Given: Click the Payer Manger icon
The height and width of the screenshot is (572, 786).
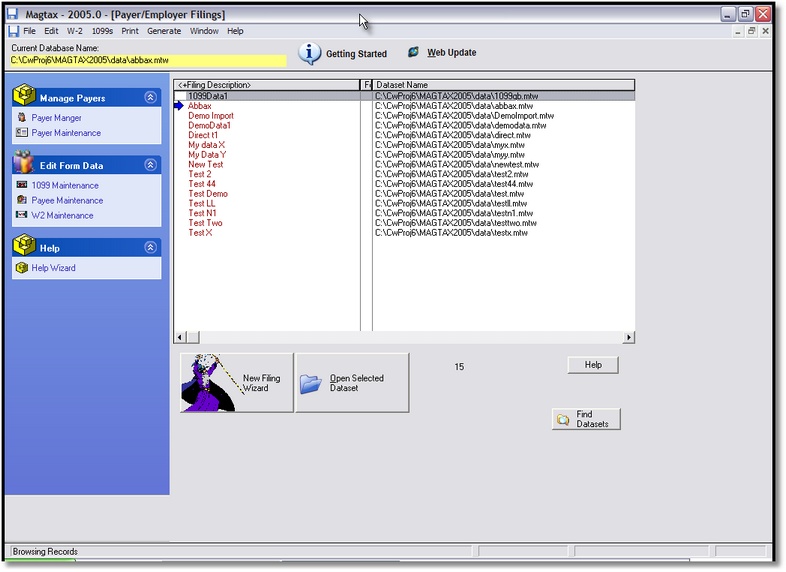Looking at the screenshot, I should (x=22, y=117).
